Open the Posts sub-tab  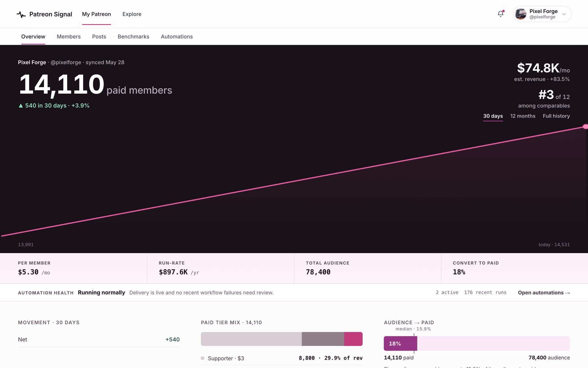point(99,37)
